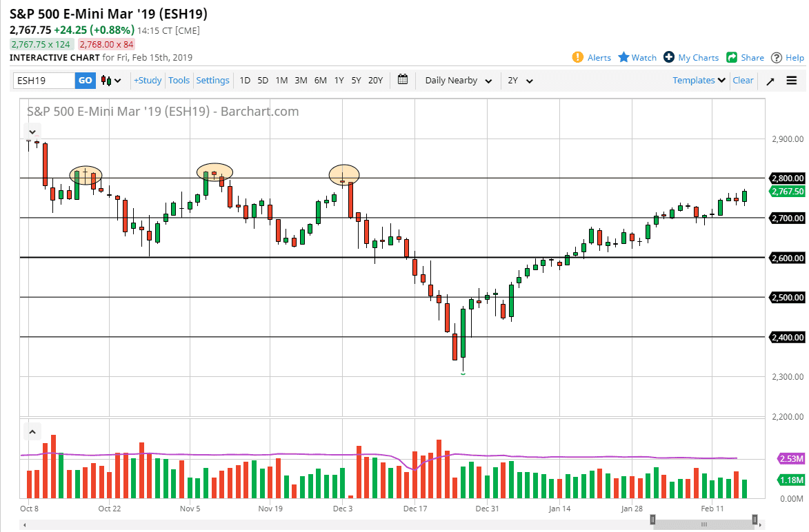809x532 pixels.
Task: Open the hamburger menu on the toolbar
Action: tap(792, 81)
